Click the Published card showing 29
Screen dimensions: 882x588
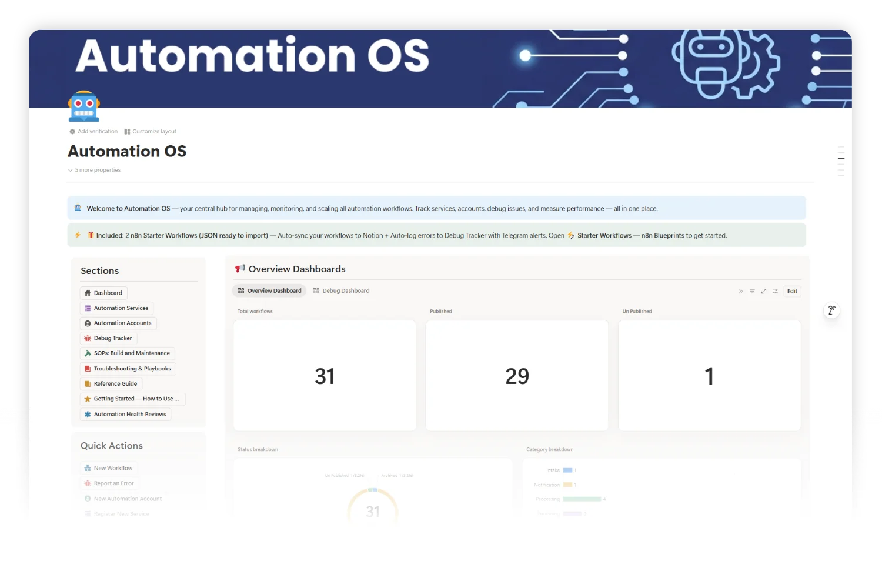[517, 376]
